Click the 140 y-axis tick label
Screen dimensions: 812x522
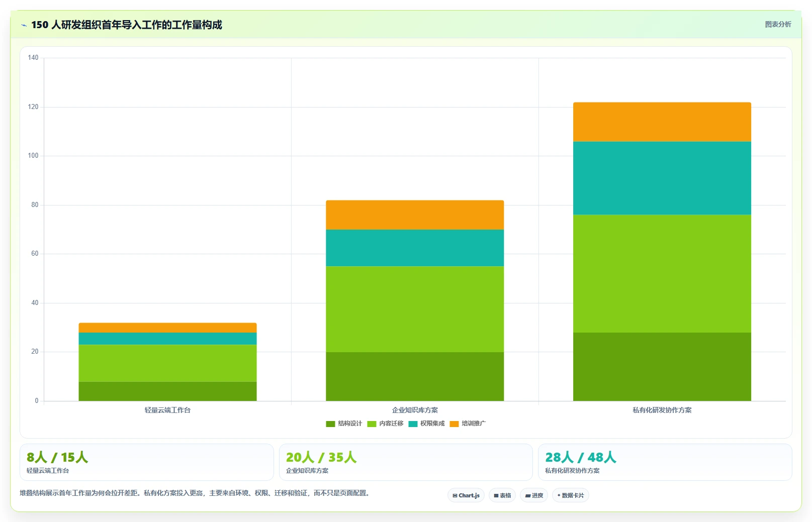tap(33, 58)
